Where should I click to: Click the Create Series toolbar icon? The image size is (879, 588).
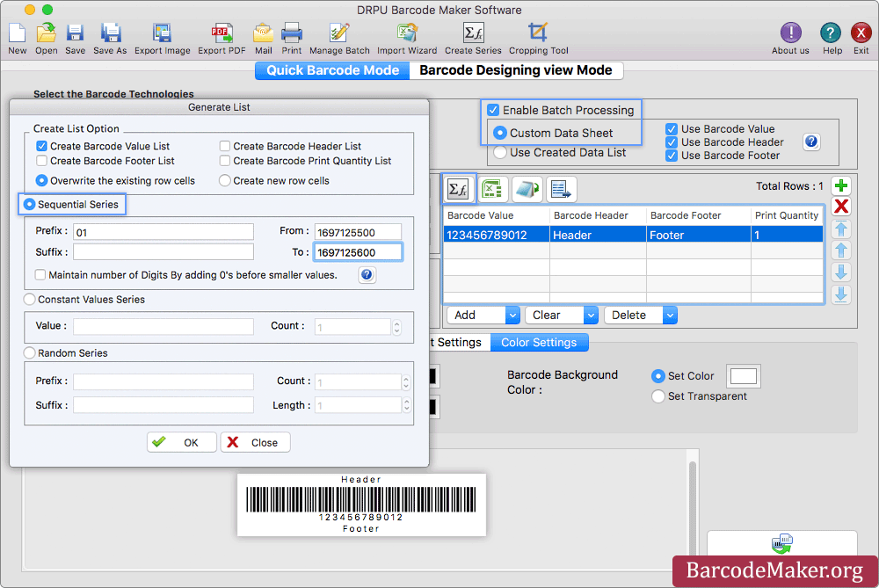click(473, 33)
